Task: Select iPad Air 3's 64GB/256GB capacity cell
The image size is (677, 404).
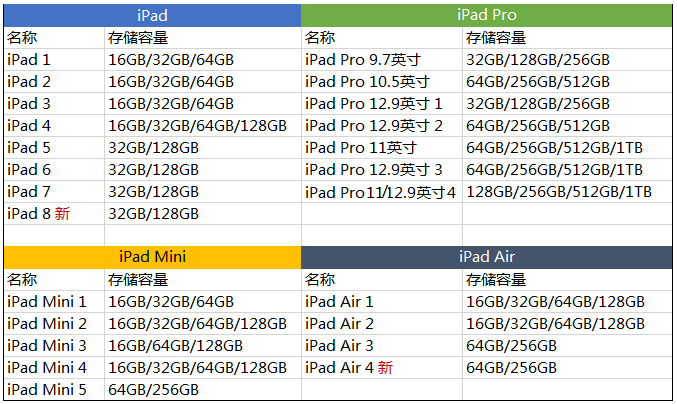Action: click(567, 346)
